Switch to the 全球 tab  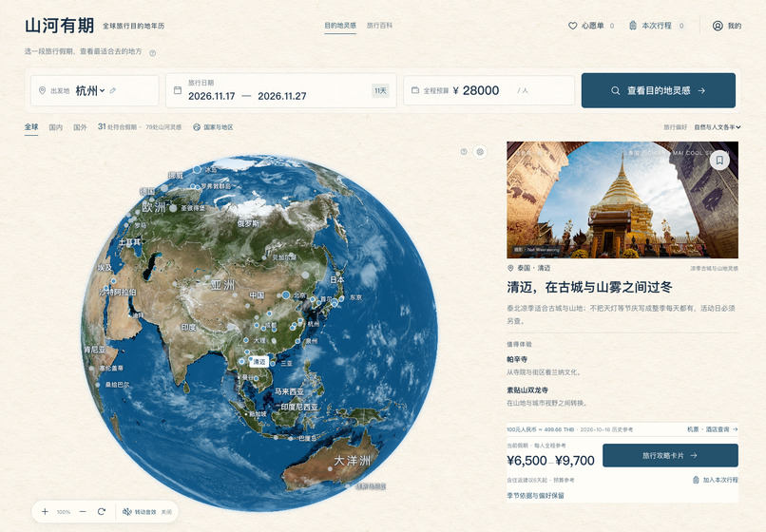tap(31, 127)
